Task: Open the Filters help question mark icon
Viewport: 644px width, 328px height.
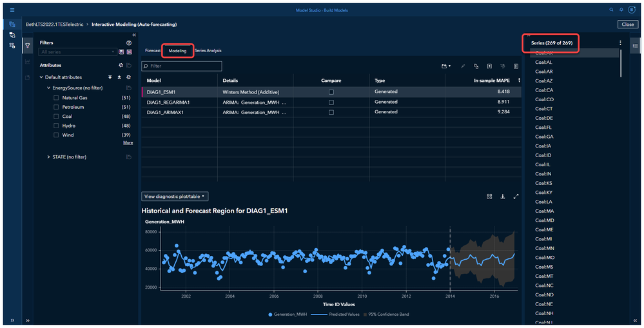Action: click(x=129, y=43)
